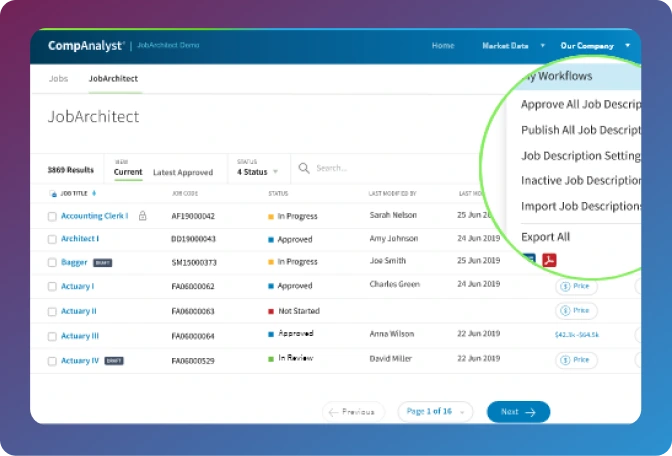Open Inactive Job Descriptions

click(581, 180)
